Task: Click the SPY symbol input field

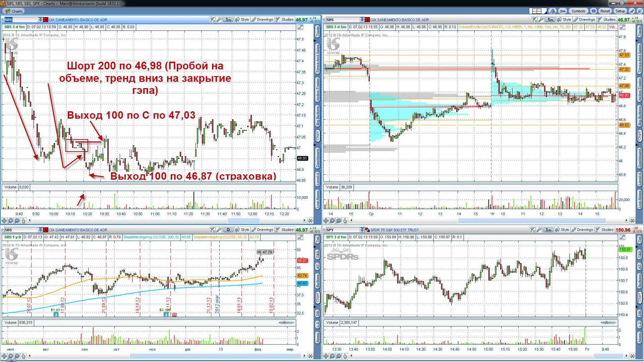Action: [342, 230]
